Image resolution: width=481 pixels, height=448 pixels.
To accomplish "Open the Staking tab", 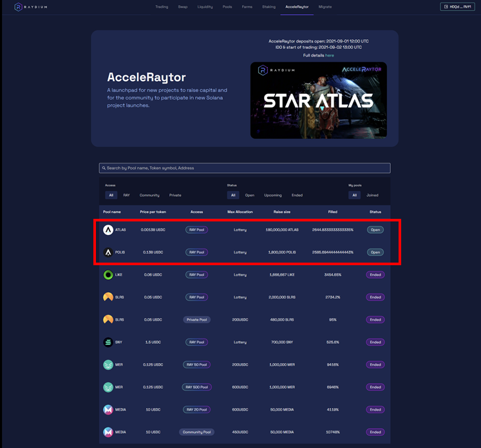I will coord(269,6).
